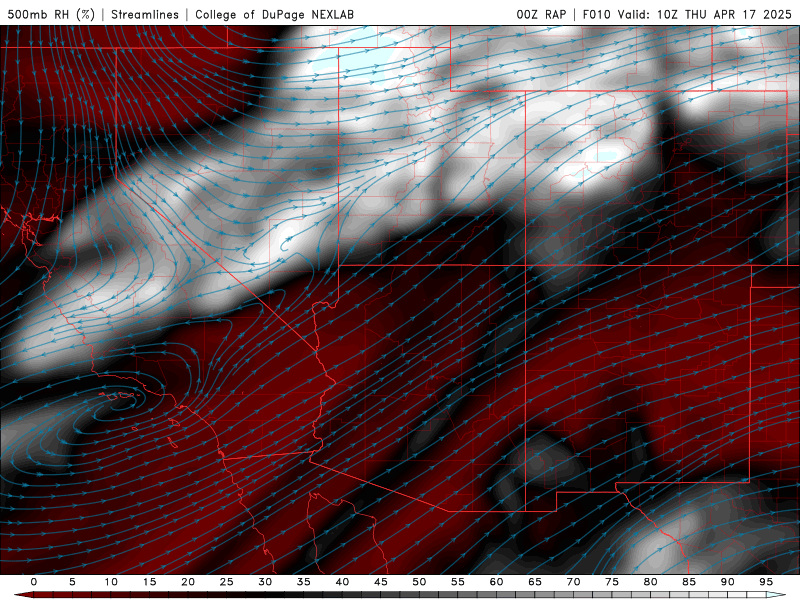Click the colorbar label '70'
The height and width of the screenshot is (600, 800).
pos(573,582)
